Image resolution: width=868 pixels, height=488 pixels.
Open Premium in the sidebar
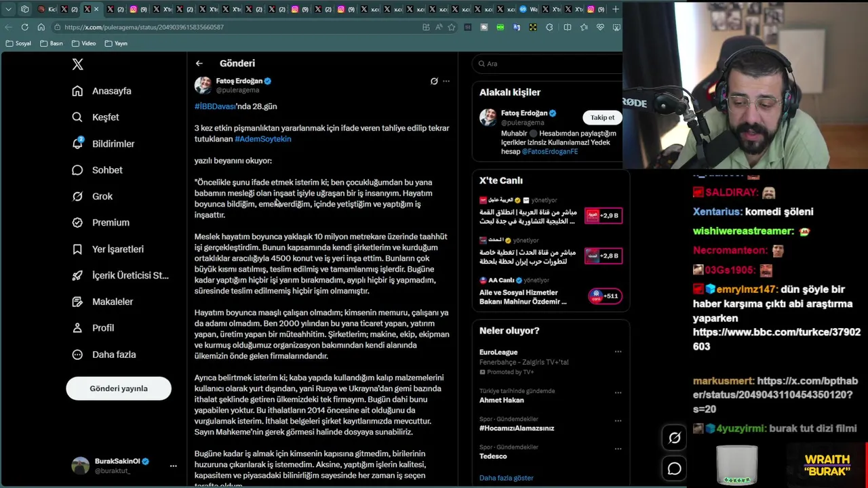(101, 222)
